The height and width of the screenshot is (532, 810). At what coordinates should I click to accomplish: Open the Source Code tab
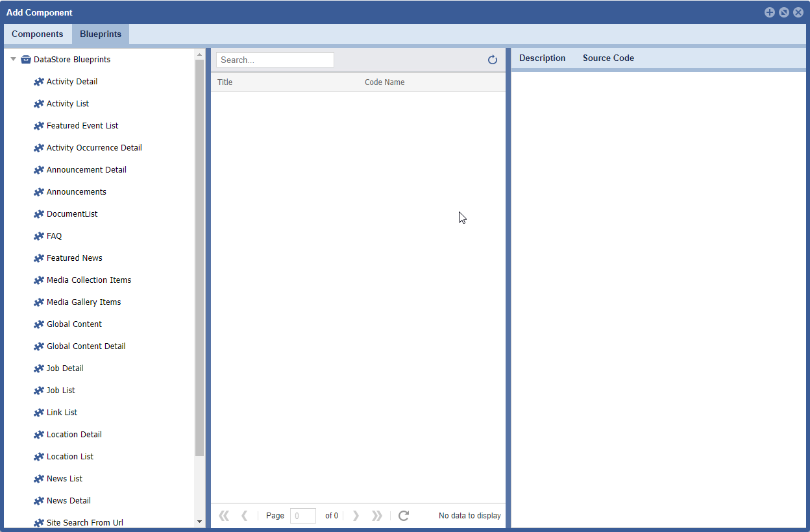tap(608, 58)
